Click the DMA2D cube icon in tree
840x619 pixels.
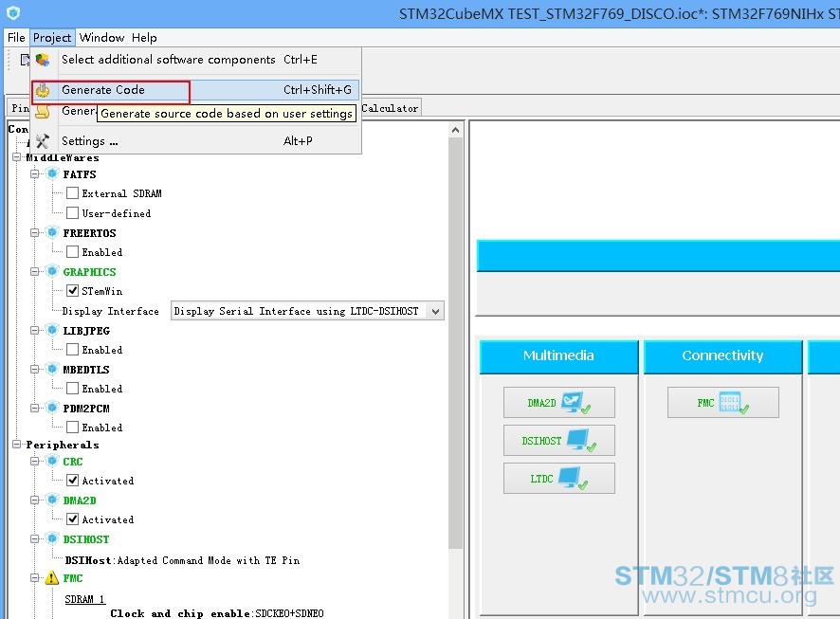tap(52, 501)
